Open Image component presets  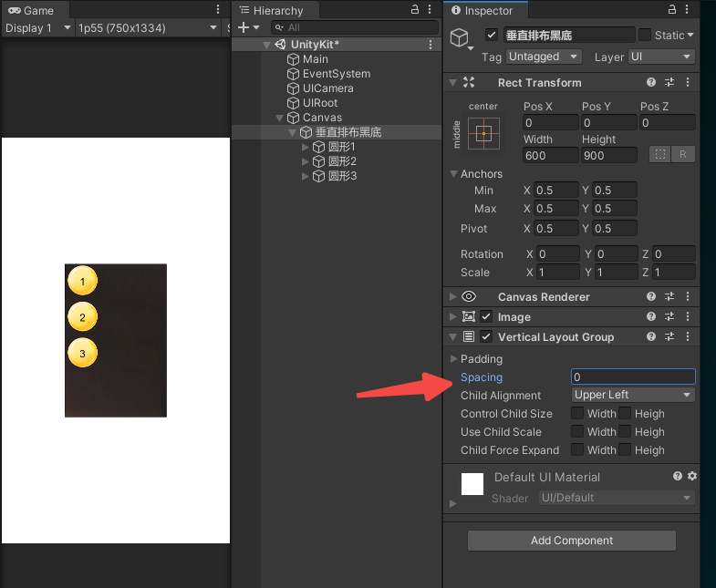pos(669,316)
